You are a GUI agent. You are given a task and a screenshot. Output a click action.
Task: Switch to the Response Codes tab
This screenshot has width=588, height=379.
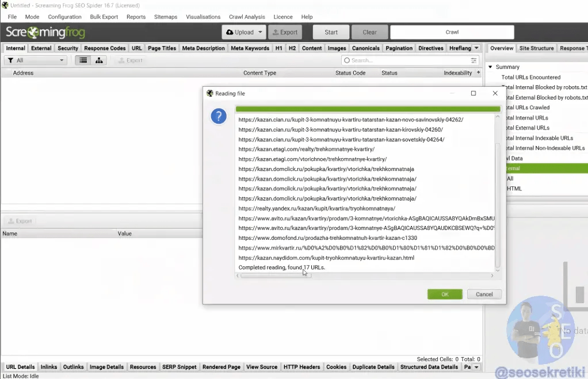point(105,48)
